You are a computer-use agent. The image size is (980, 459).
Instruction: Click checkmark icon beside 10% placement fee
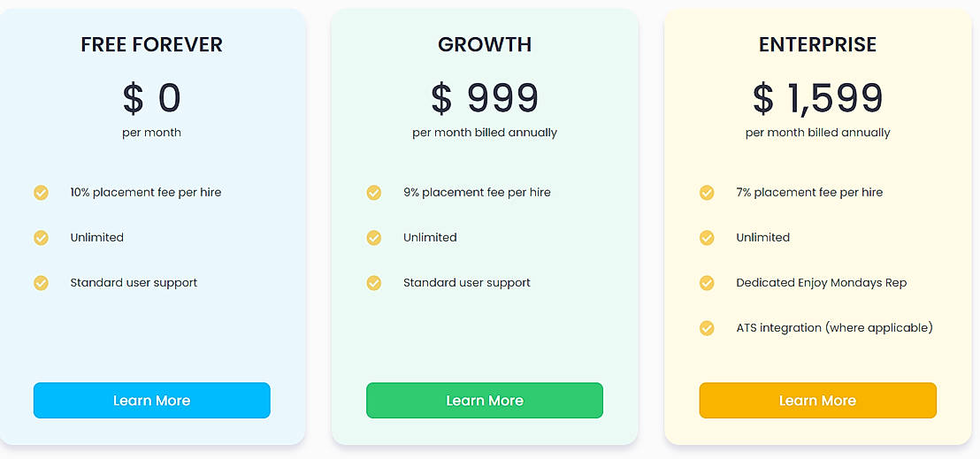41,193
